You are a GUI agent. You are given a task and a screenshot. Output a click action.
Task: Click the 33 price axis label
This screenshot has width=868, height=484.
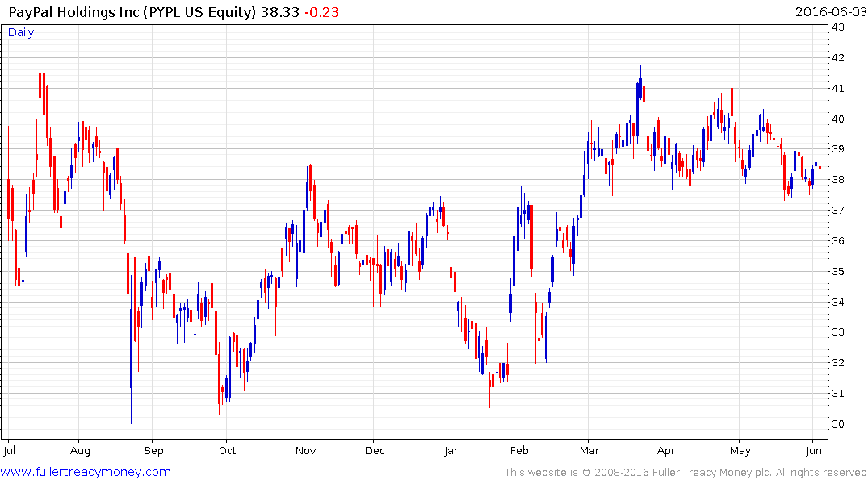pos(837,332)
